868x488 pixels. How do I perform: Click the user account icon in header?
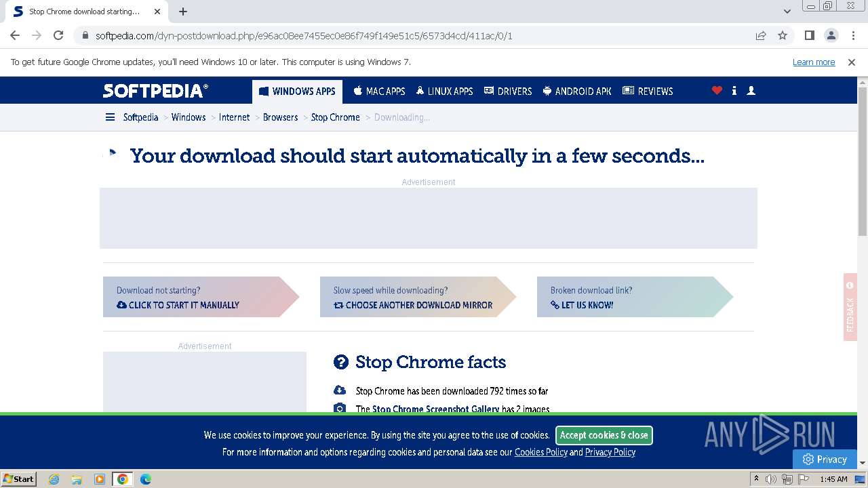pyautogui.click(x=751, y=91)
